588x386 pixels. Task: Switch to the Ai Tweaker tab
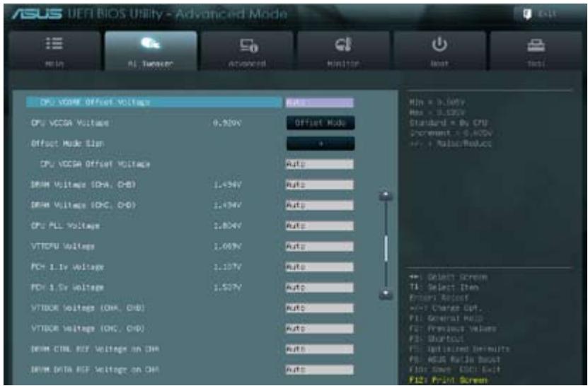click(x=151, y=51)
